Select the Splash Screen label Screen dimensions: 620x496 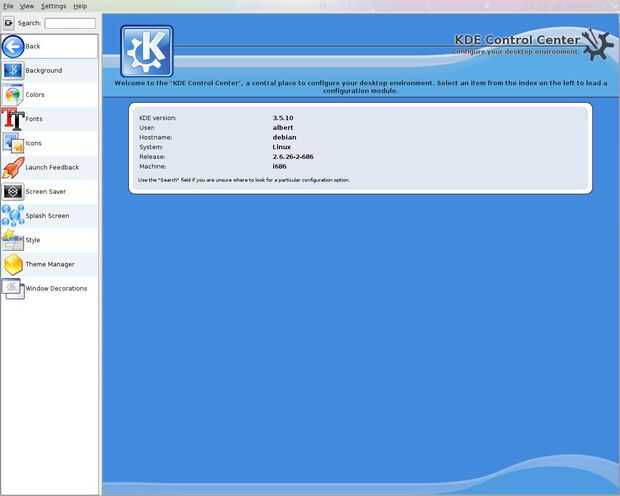click(47, 216)
